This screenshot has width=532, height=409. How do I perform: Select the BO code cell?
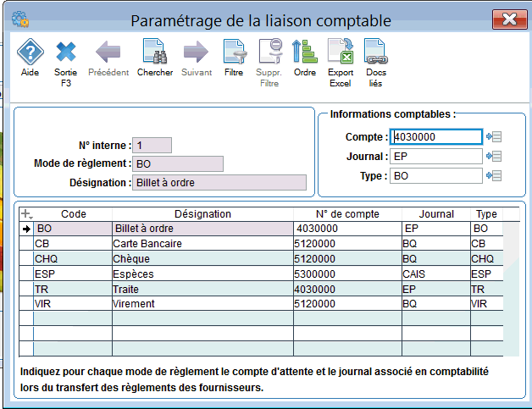[73, 229]
